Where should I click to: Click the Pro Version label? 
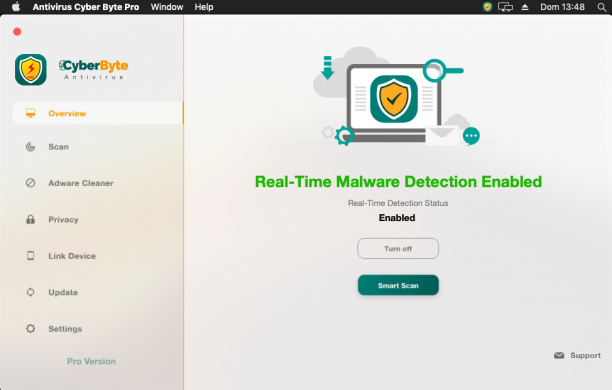tap(91, 361)
